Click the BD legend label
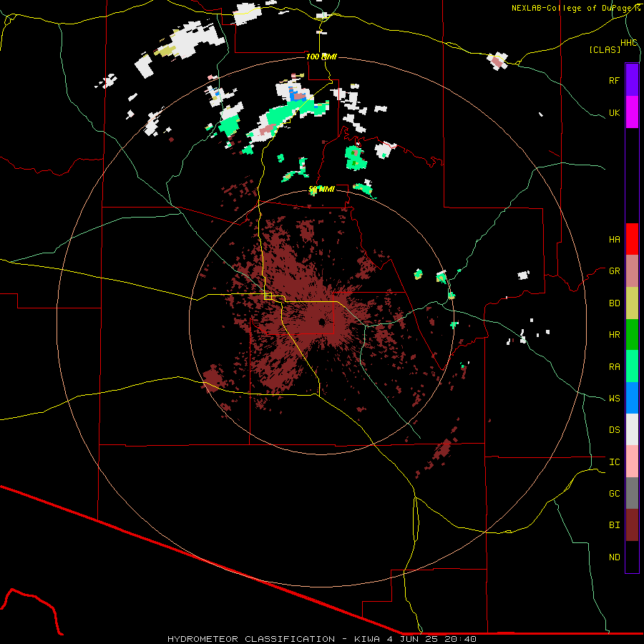The height and width of the screenshot is (644, 644). [x=614, y=303]
